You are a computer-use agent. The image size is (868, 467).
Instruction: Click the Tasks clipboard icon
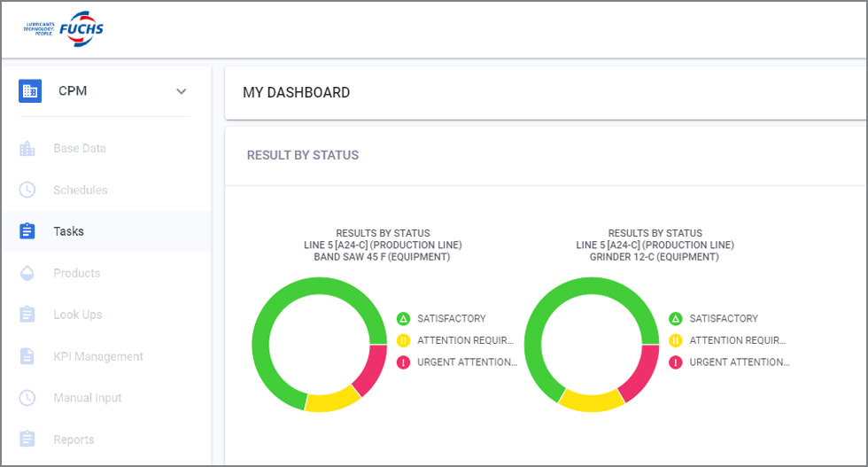pyautogui.click(x=27, y=231)
